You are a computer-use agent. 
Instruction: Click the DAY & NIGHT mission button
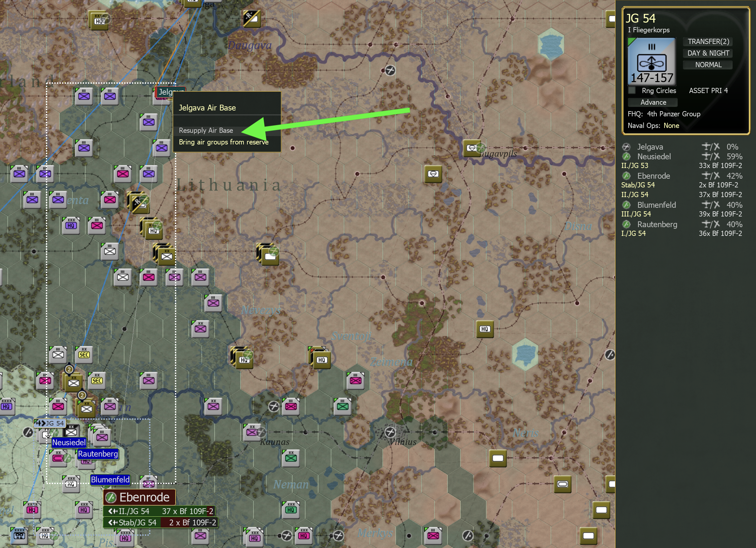(x=708, y=53)
